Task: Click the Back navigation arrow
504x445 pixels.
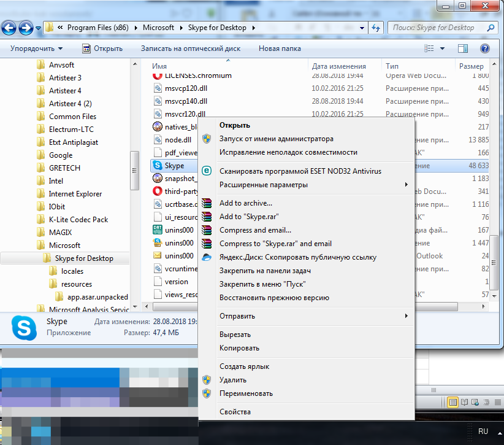Action: [x=9, y=28]
